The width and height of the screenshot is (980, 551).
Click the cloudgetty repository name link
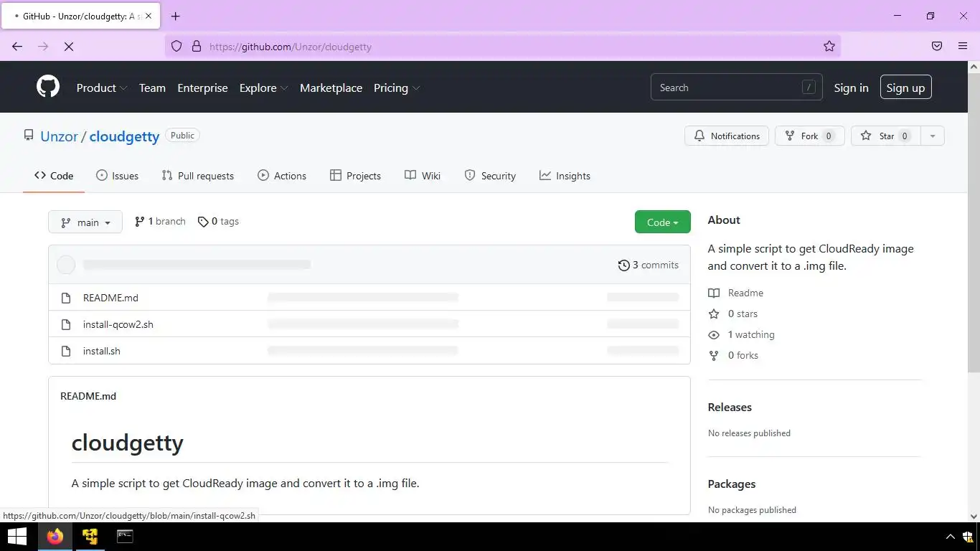coord(124,136)
